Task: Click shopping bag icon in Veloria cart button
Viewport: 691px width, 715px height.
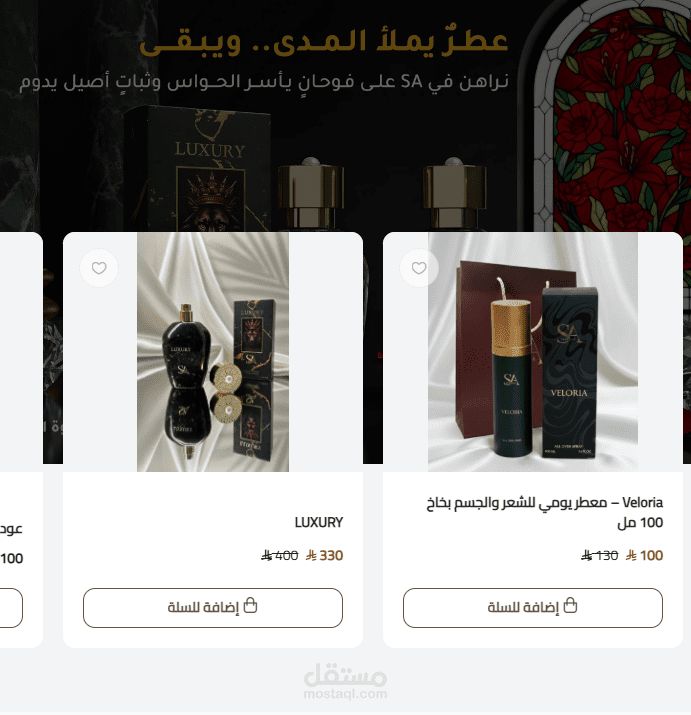Action: click(570, 606)
